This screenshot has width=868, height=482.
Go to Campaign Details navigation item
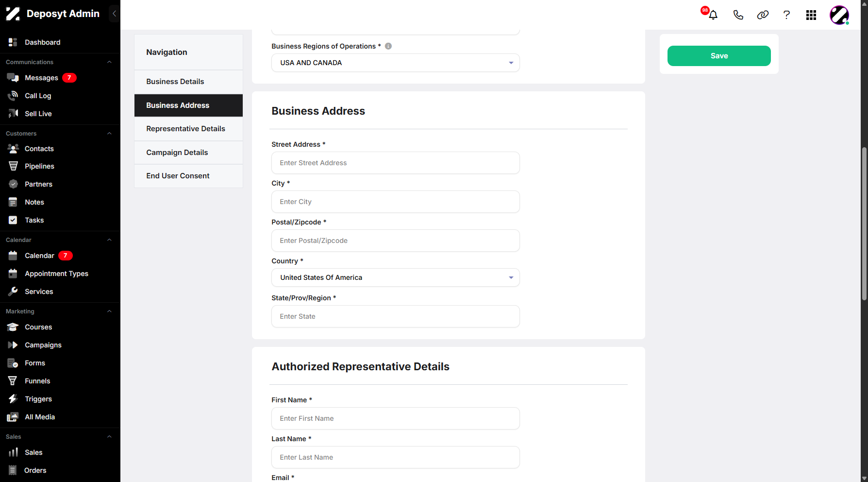[x=188, y=153]
